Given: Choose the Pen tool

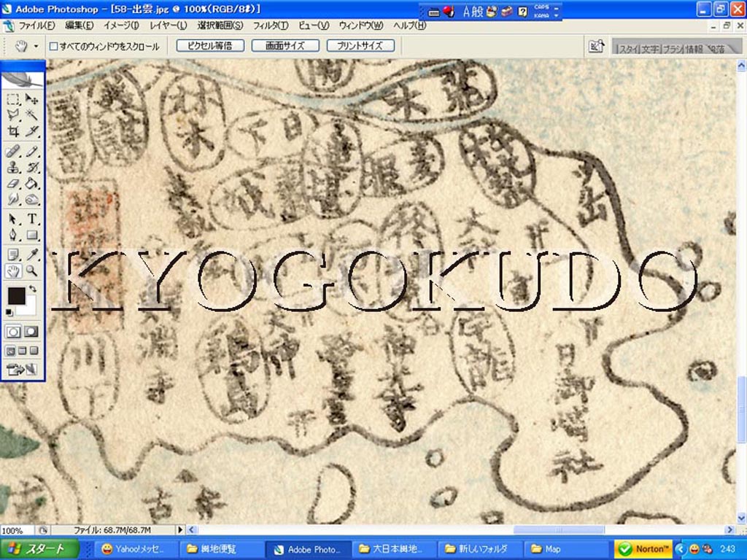Looking at the screenshot, I should [x=13, y=235].
